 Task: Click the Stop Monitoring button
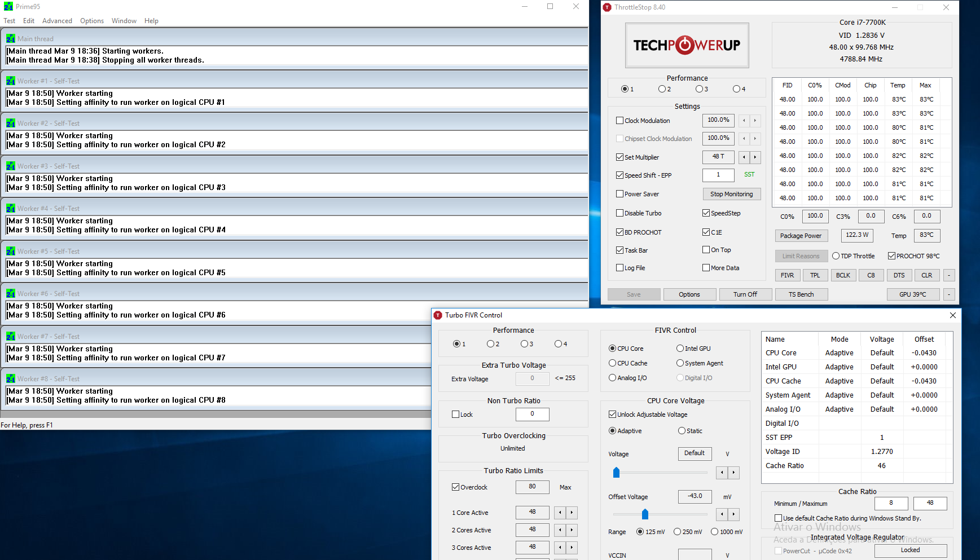coord(732,194)
